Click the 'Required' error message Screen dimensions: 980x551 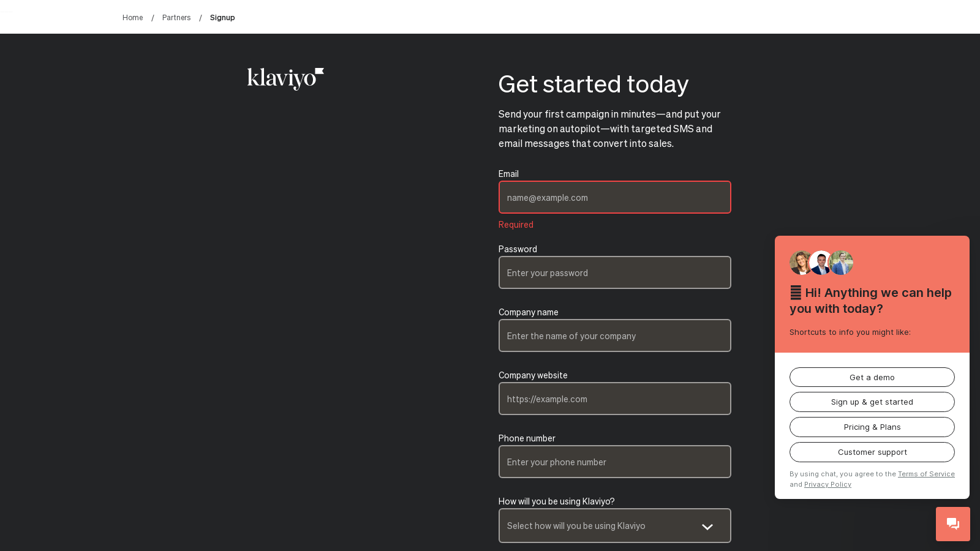[516, 225]
